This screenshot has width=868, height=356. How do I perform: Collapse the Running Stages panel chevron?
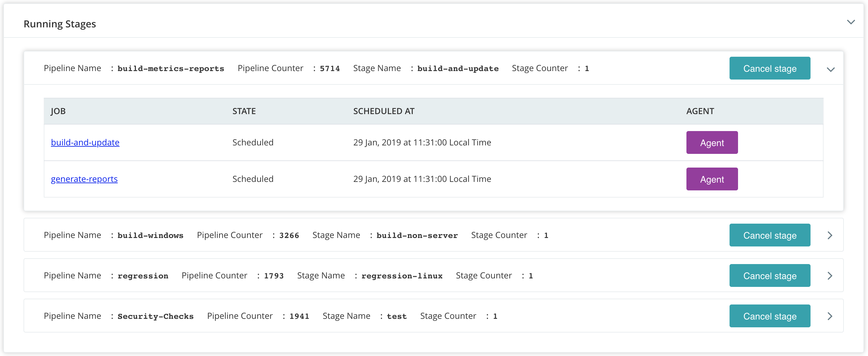[851, 22]
